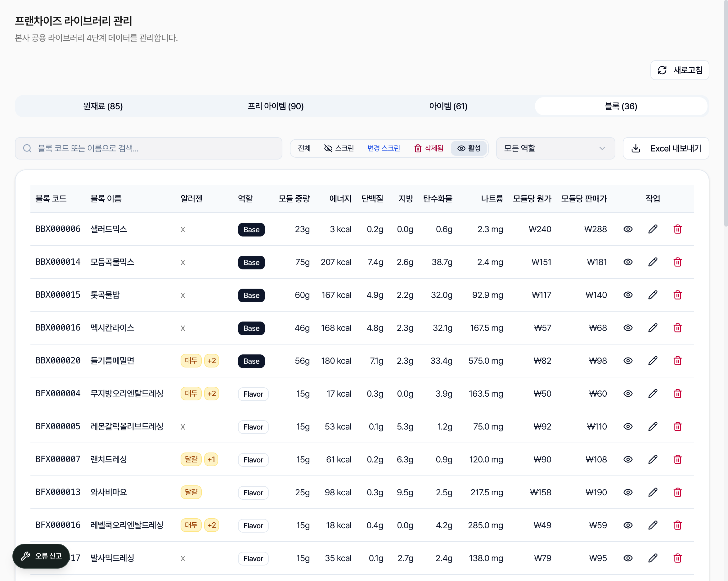Click the Excel 내보내기 button
The width and height of the screenshot is (728, 581).
pyautogui.click(x=666, y=148)
